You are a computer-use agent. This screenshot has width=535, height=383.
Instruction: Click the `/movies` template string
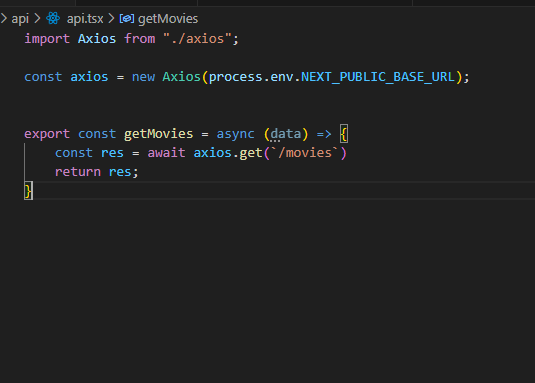[x=305, y=153]
